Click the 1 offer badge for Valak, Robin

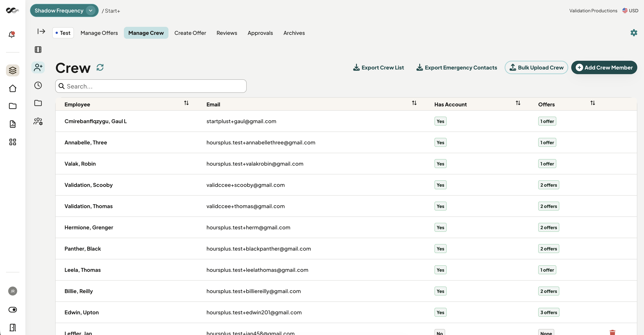click(x=547, y=164)
